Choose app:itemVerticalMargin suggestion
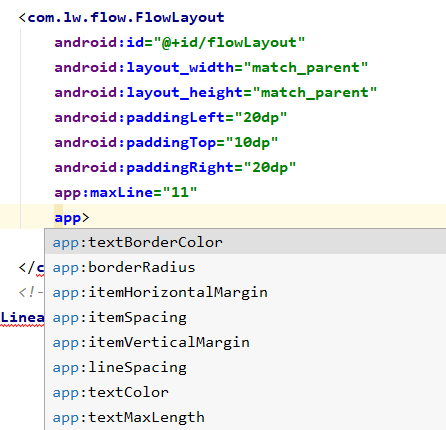The width and height of the screenshot is (446, 430). coord(245,342)
